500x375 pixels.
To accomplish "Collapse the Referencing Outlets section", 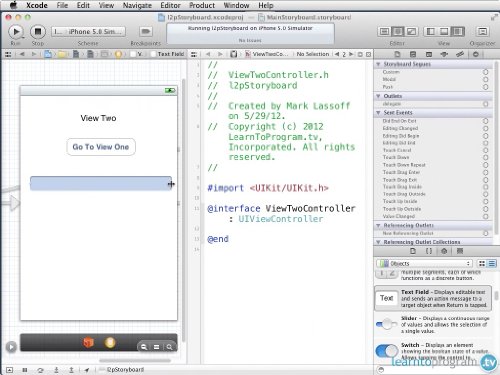I will tap(378, 225).
